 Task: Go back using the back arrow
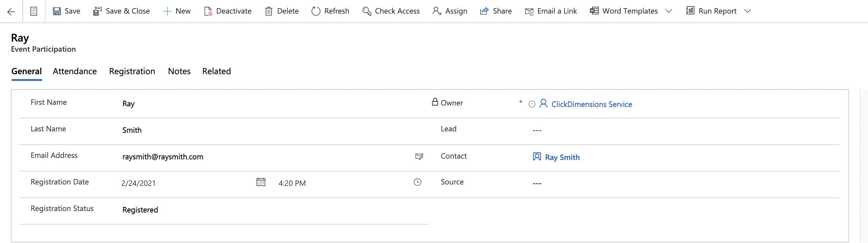tap(11, 12)
